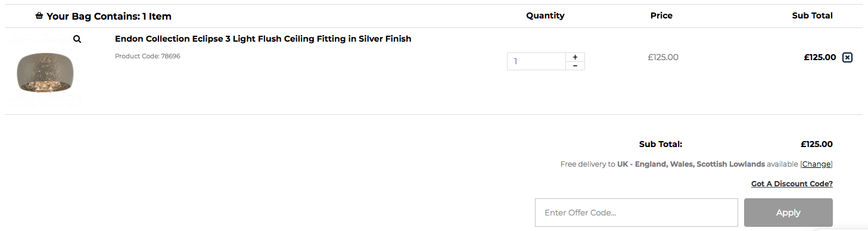The height and width of the screenshot is (231, 868).
Task: Click the grey unit price £125.00
Action: tap(663, 57)
